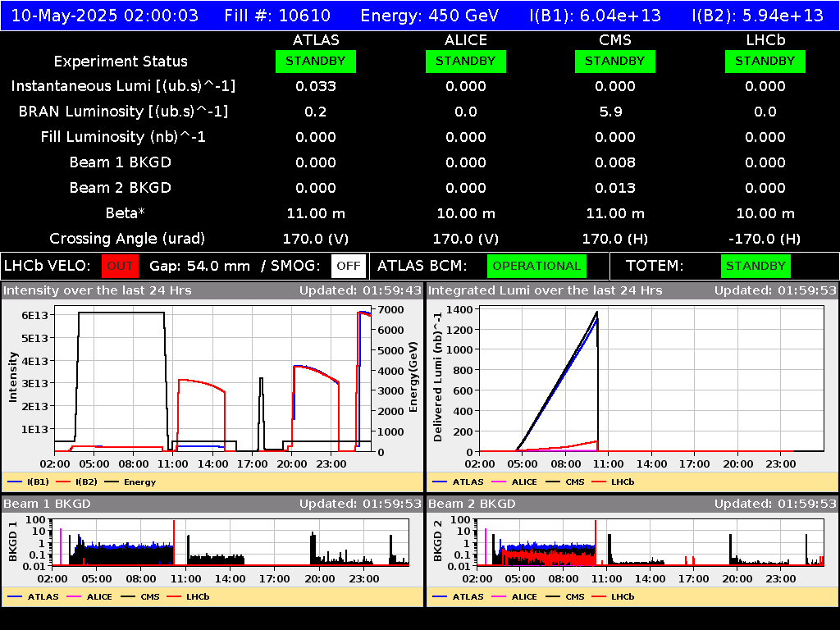
Task: Click the VELO Gap: 54.0 mm text
Action: pos(199,267)
